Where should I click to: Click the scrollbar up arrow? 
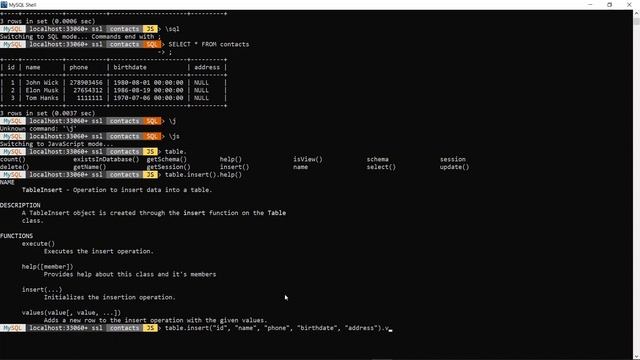click(636, 13)
